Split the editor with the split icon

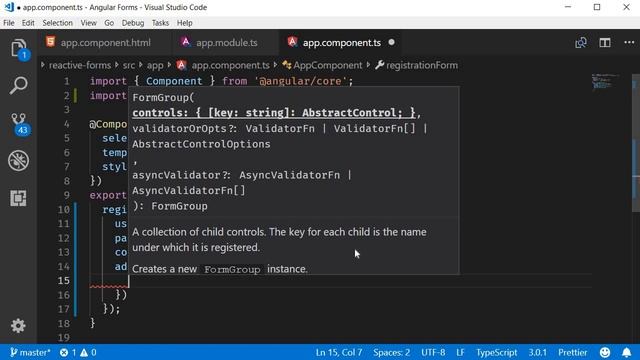(x=604, y=42)
